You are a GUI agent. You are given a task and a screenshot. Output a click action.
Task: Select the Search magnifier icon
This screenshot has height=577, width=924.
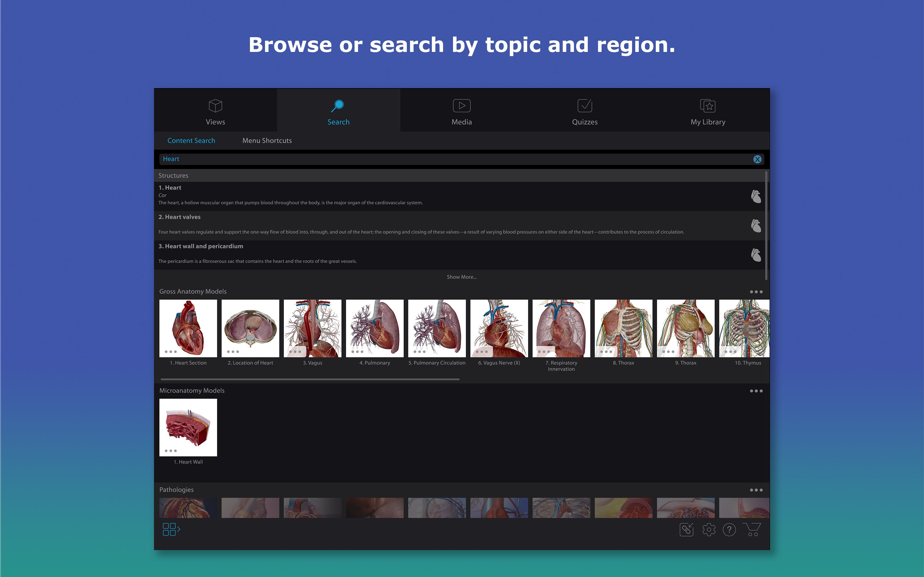tap(338, 105)
